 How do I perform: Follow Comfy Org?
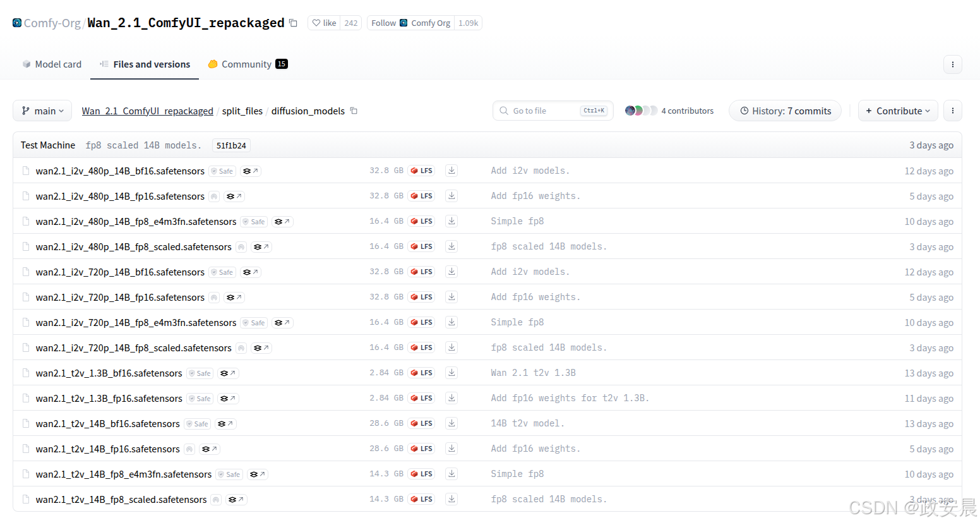pos(410,23)
